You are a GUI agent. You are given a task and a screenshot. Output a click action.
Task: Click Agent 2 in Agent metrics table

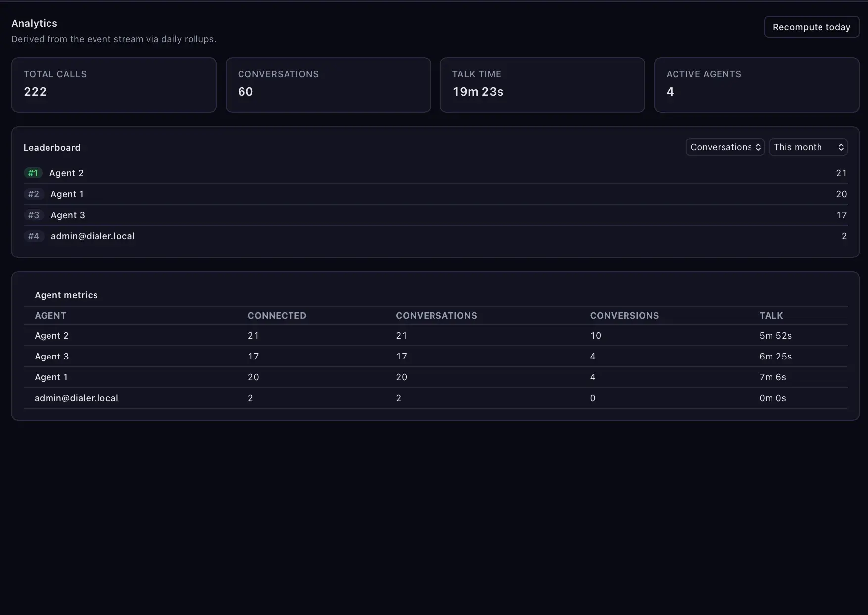point(51,336)
